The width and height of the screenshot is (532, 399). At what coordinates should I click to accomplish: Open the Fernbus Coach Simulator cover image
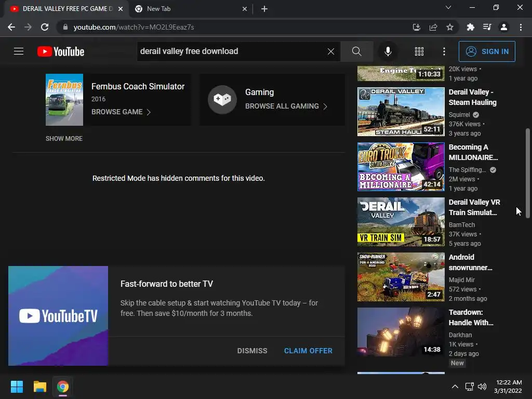[64, 100]
